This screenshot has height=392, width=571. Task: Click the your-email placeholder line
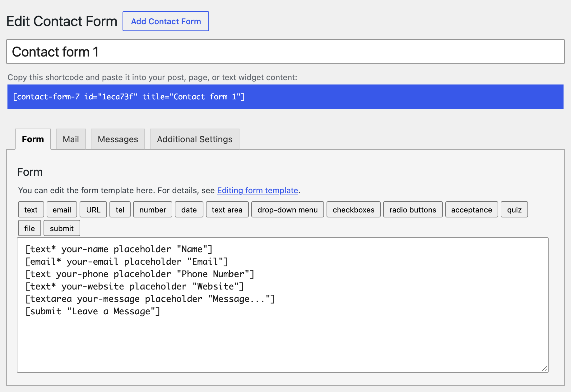pos(127,262)
